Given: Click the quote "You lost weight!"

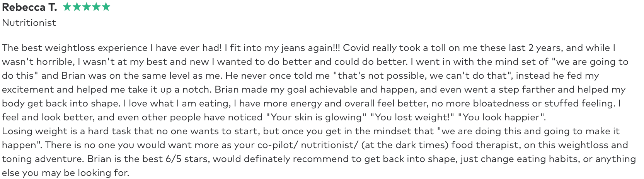Looking at the screenshot, I should coord(412,117).
